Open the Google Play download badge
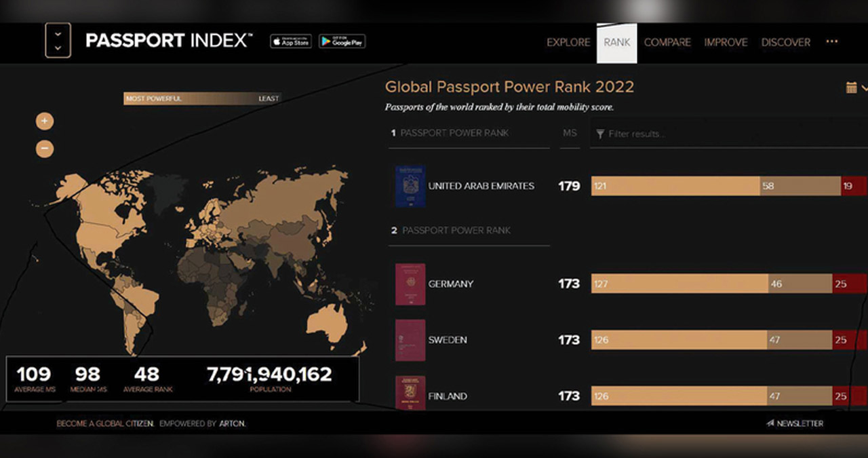This screenshot has width=868, height=458. (x=342, y=41)
